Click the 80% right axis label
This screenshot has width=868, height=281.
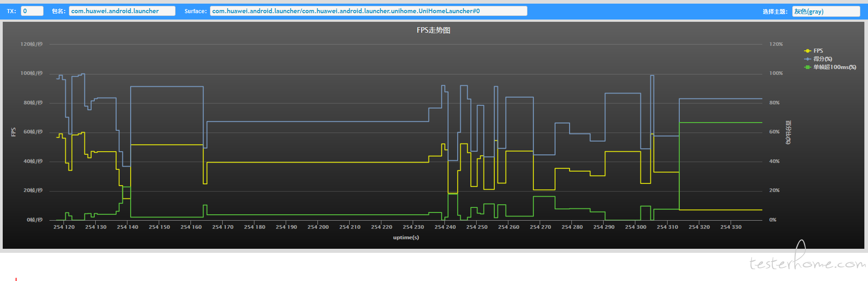click(775, 103)
